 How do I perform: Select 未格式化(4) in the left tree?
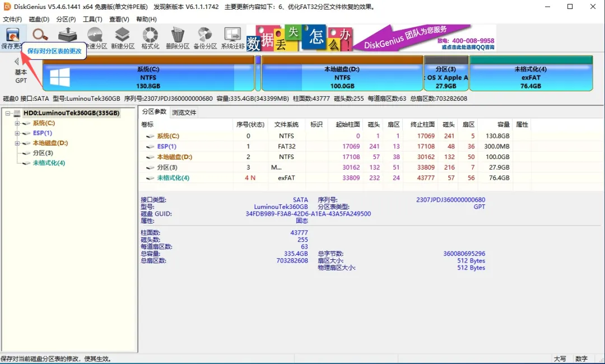(49, 163)
